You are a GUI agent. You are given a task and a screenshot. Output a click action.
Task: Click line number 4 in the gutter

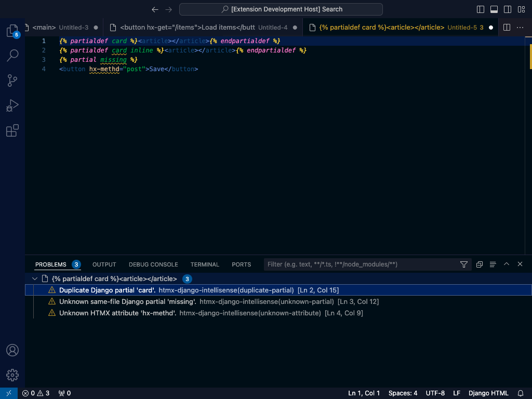click(x=44, y=69)
